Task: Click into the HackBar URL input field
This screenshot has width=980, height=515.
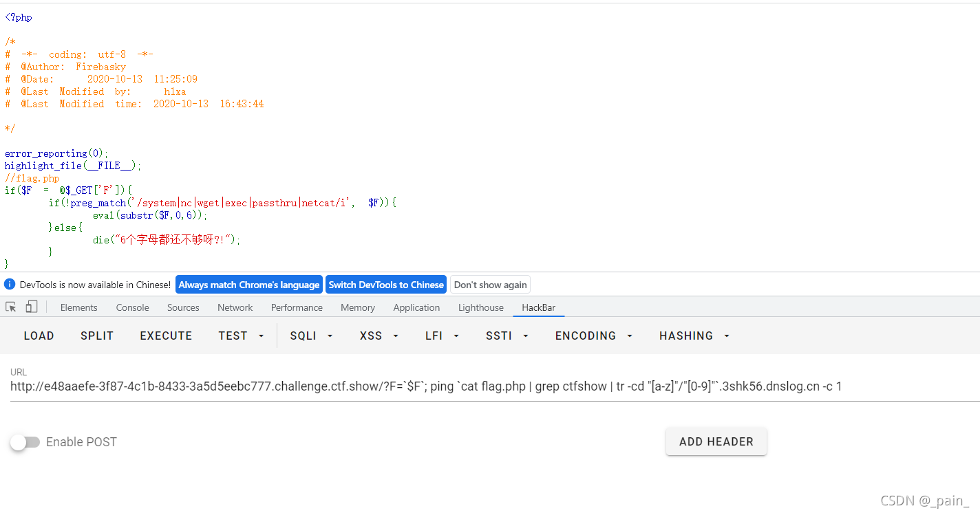Action: [x=495, y=386]
